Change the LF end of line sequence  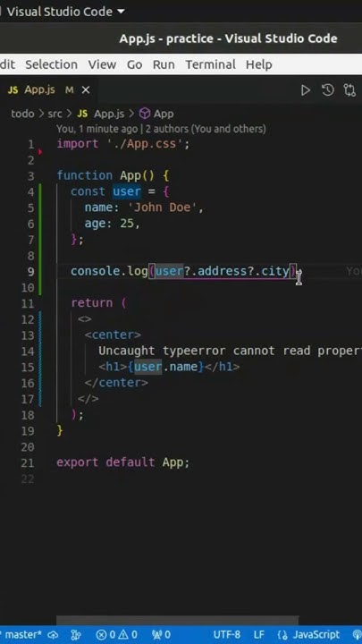pyautogui.click(x=259, y=635)
